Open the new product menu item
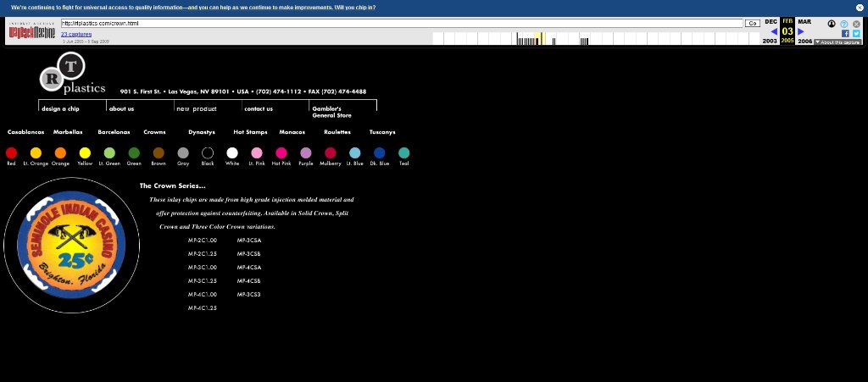 [x=197, y=109]
